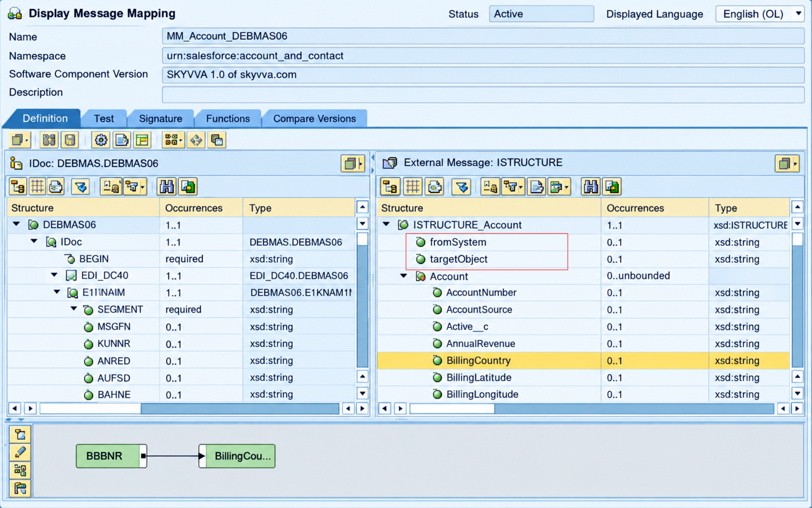Collapse the ISTRUCTURE_Account root node
Screen dimensions: 812x508
point(387,224)
